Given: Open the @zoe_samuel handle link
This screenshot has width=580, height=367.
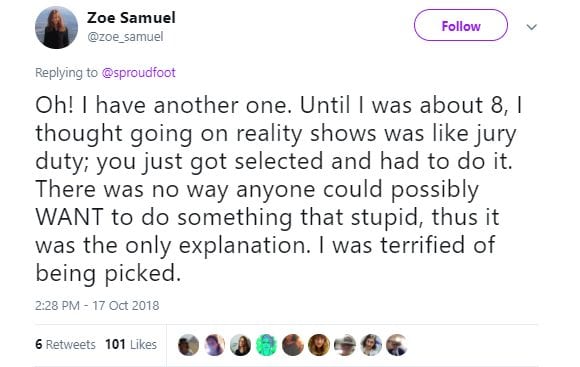Looking at the screenshot, I should 125,36.
